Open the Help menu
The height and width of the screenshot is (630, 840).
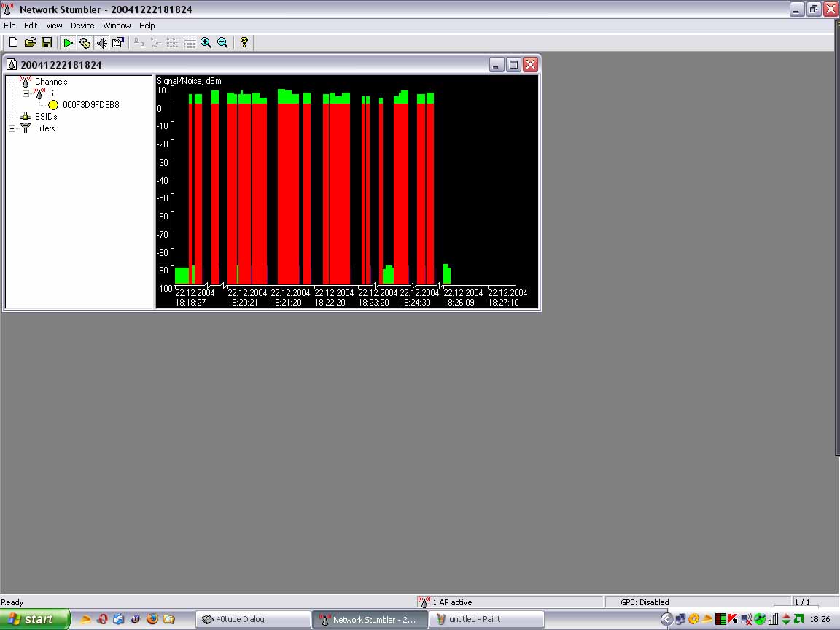coord(147,26)
